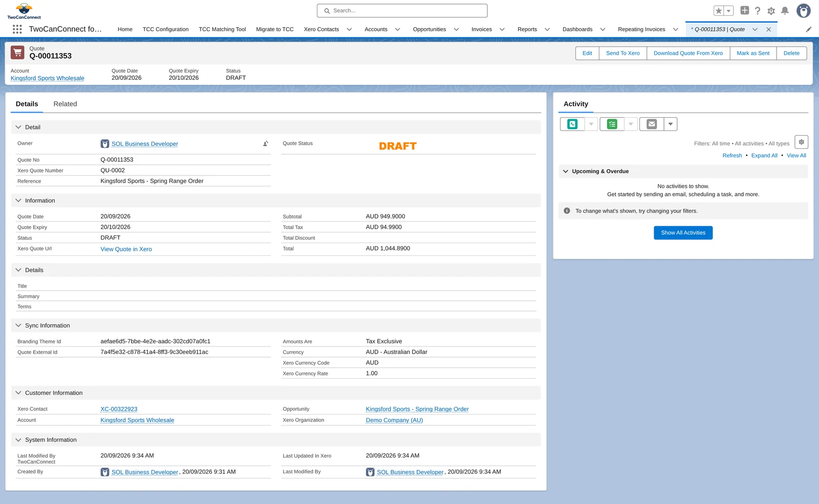The image size is (819, 504).
Task: Open the XC-00322923 Xero Contact link
Action: [x=119, y=409]
